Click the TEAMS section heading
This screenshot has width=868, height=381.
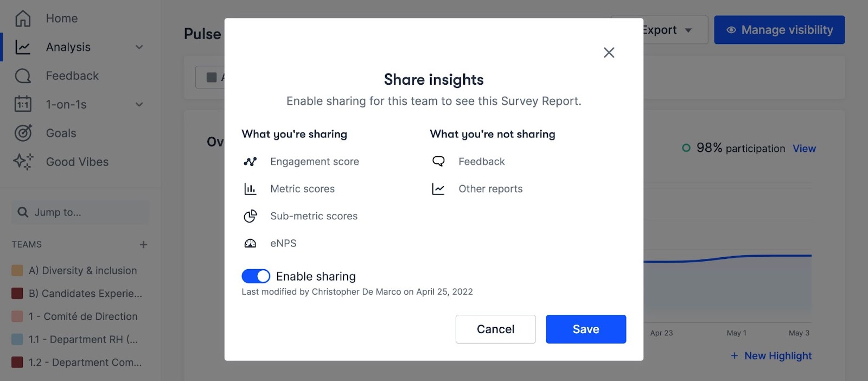27,245
